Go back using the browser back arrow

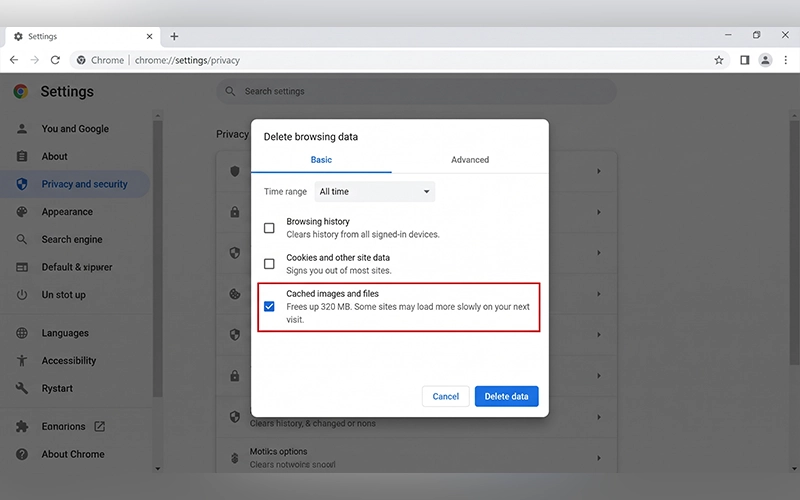pos(14,60)
